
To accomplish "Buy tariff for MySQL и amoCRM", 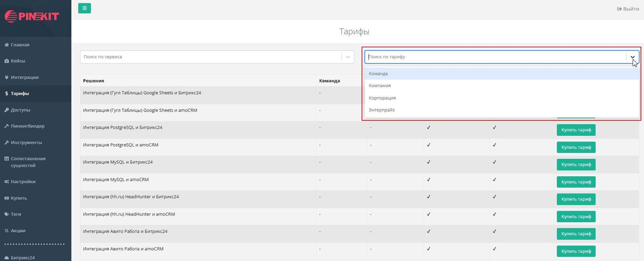I will [576, 182].
